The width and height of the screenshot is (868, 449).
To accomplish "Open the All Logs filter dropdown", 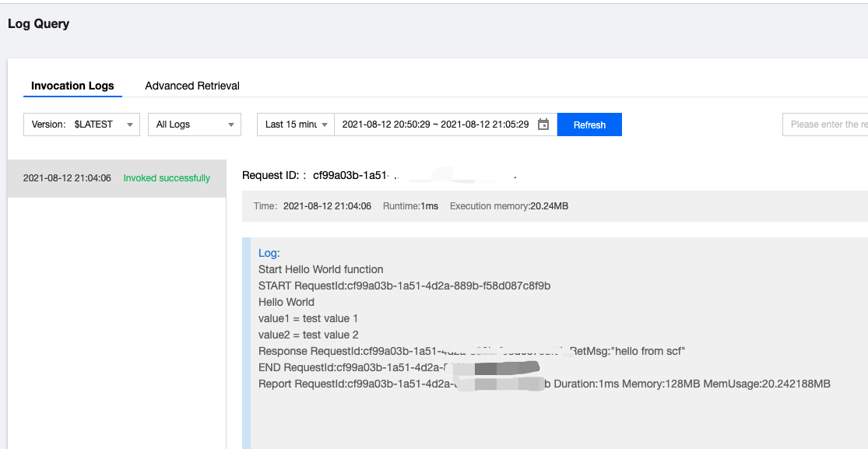I will (x=195, y=125).
